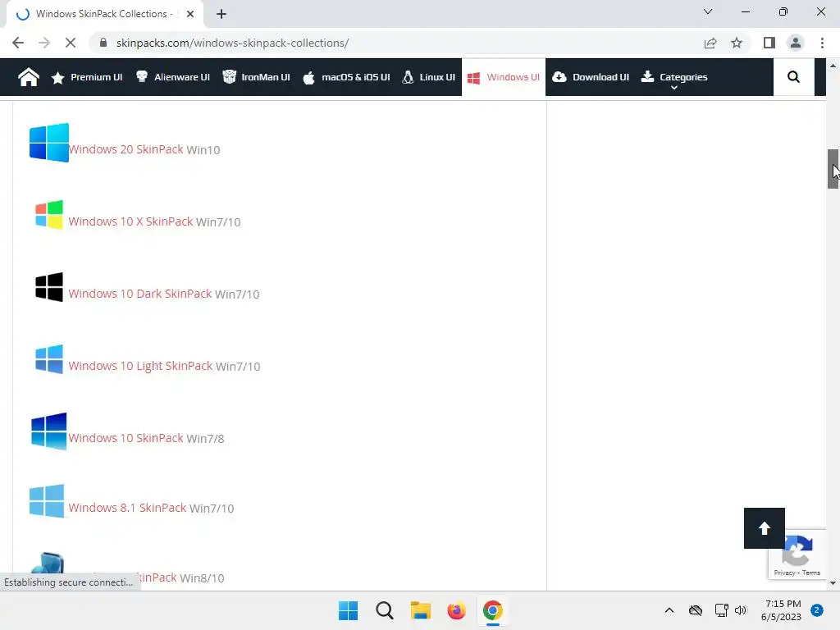Viewport: 840px width, 630px height.
Task: Click the scrollbar down arrow
Action: pos(833,583)
